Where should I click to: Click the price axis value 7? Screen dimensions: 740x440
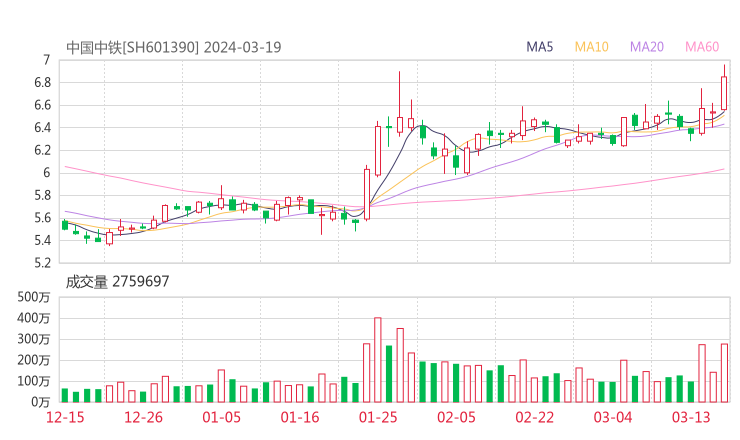click(46, 60)
